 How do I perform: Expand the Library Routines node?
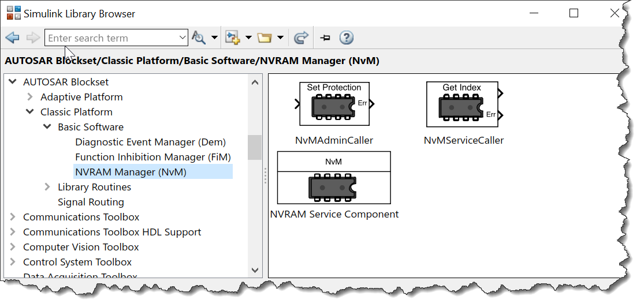pyautogui.click(x=47, y=187)
